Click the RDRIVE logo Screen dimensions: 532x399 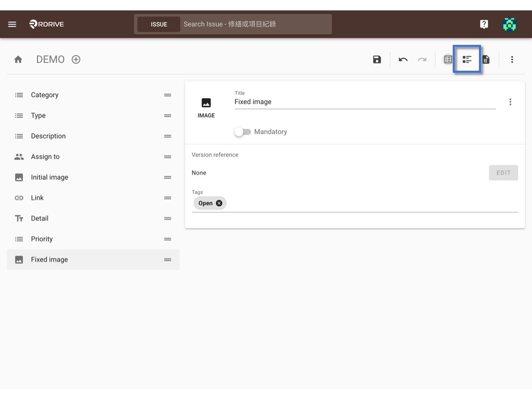click(x=46, y=24)
